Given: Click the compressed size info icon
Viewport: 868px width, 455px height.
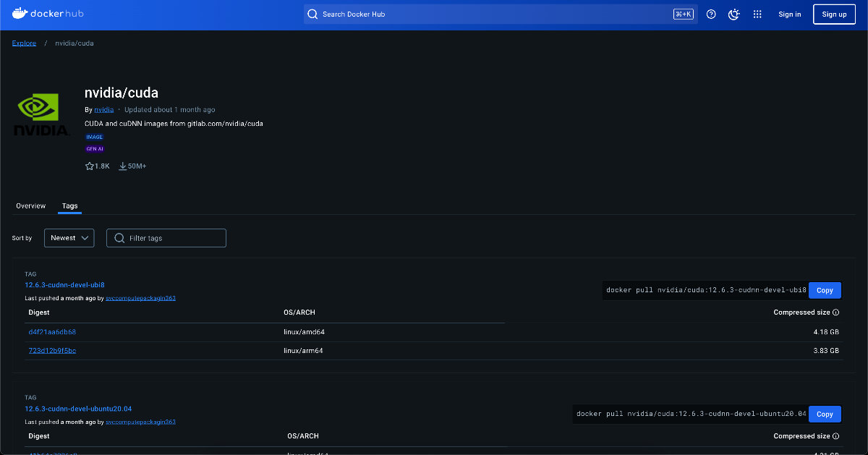Looking at the screenshot, I should click(x=836, y=312).
